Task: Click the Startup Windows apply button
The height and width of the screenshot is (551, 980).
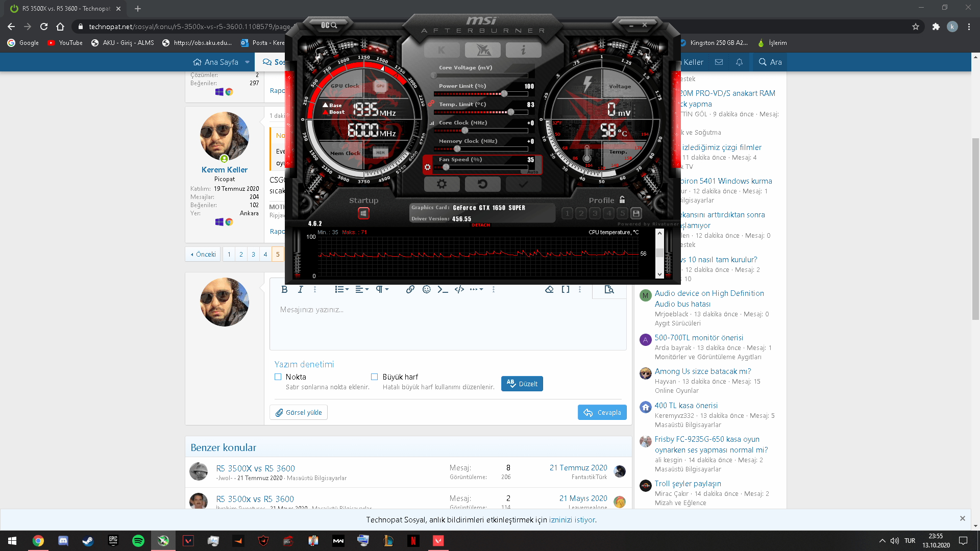Action: coord(363,213)
